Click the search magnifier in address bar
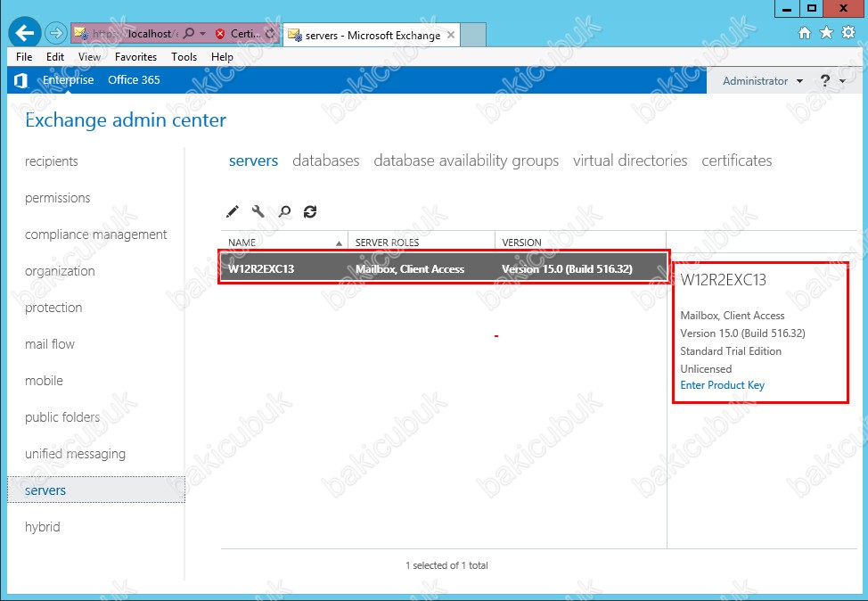 click(189, 33)
